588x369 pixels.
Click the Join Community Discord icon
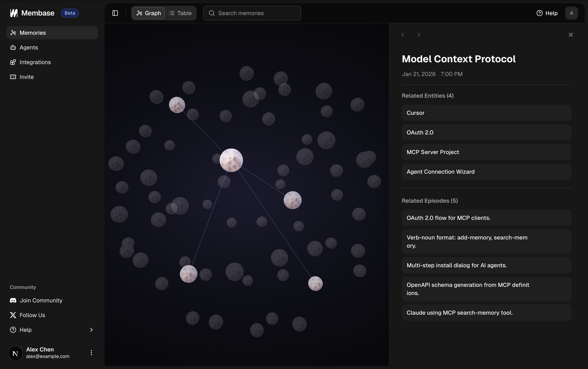click(x=13, y=300)
